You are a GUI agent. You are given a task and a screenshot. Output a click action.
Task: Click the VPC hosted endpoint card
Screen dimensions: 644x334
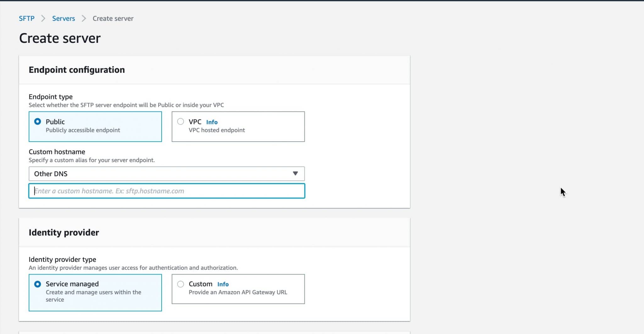click(238, 126)
